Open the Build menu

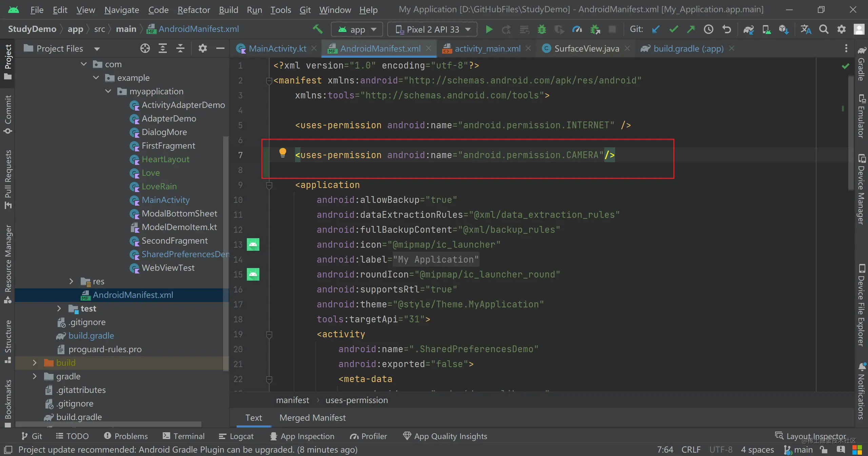229,10
